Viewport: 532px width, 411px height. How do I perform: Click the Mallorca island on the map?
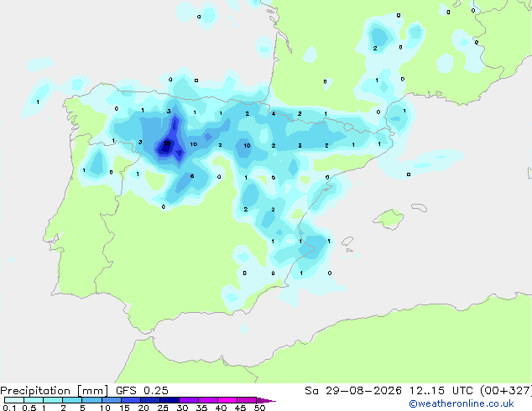[389, 219]
